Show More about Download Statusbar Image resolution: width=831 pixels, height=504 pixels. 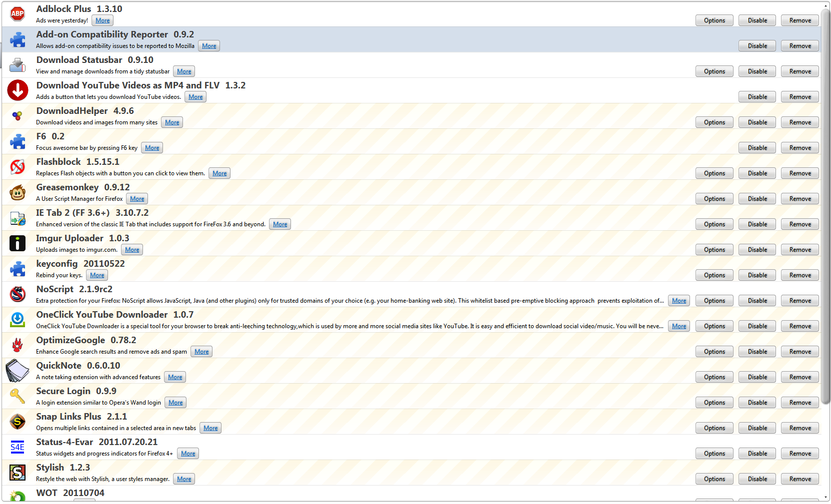point(184,71)
